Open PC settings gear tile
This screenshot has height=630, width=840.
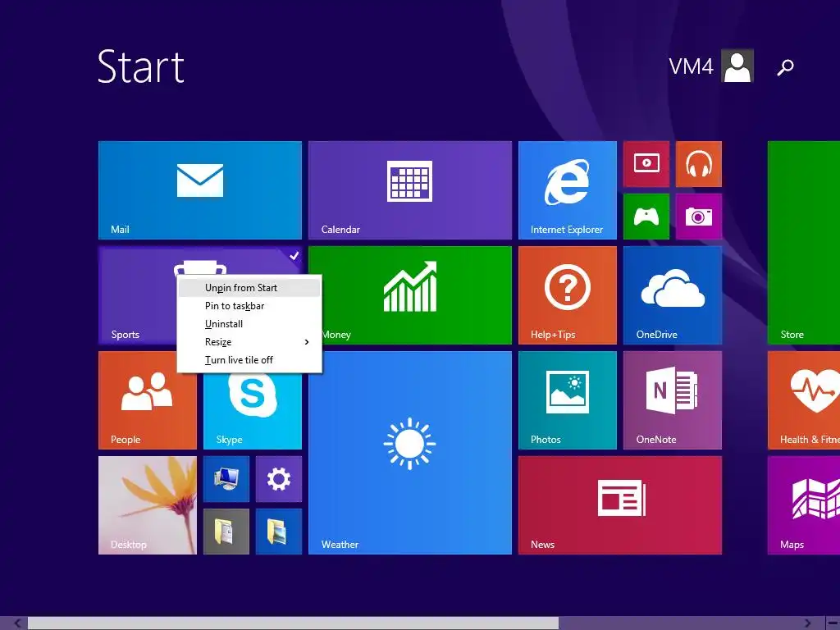point(279,479)
